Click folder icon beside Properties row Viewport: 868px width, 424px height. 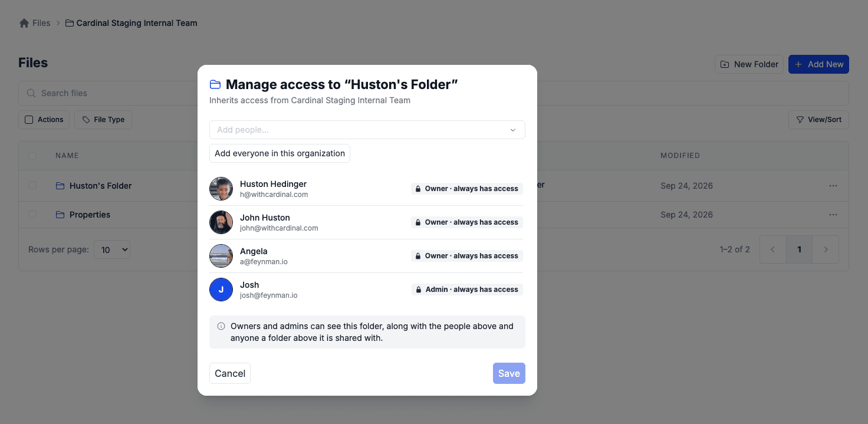[x=60, y=215]
